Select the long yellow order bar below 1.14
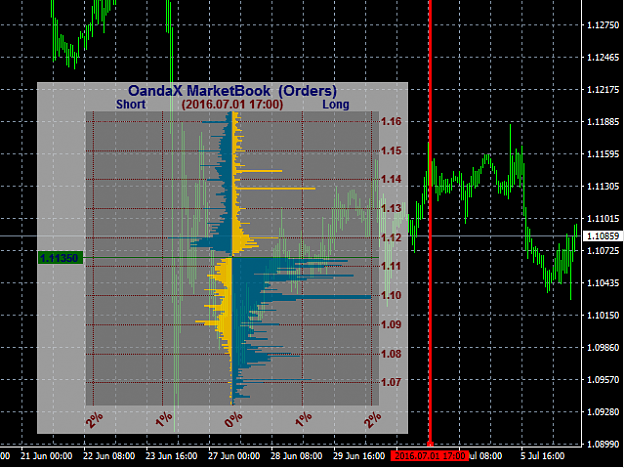Image resolution: width=625 pixels, height=469 pixels. (275, 188)
